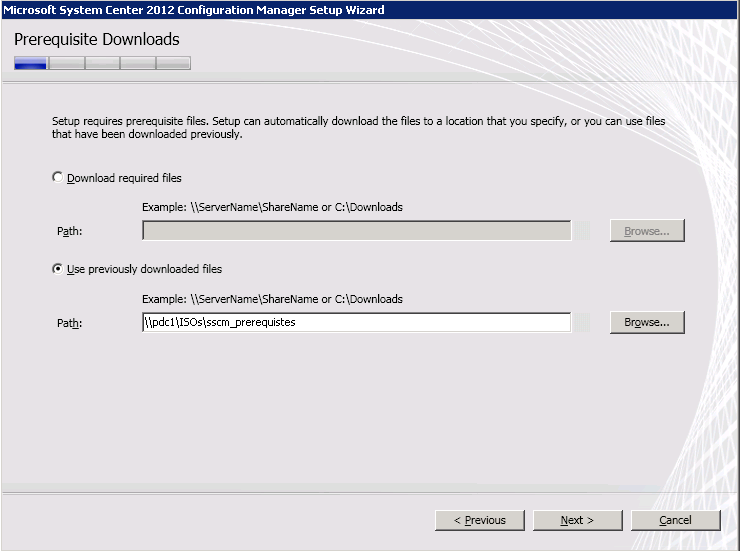Select Use previously downloaded files radio button
This screenshot has height=551, width=740.
pos(58,269)
